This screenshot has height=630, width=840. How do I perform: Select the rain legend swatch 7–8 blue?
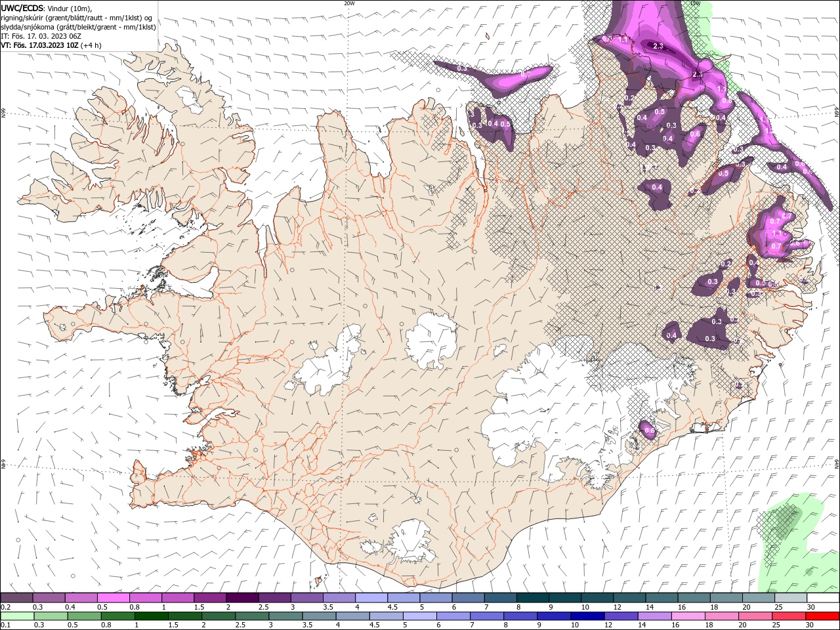(x=487, y=616)
